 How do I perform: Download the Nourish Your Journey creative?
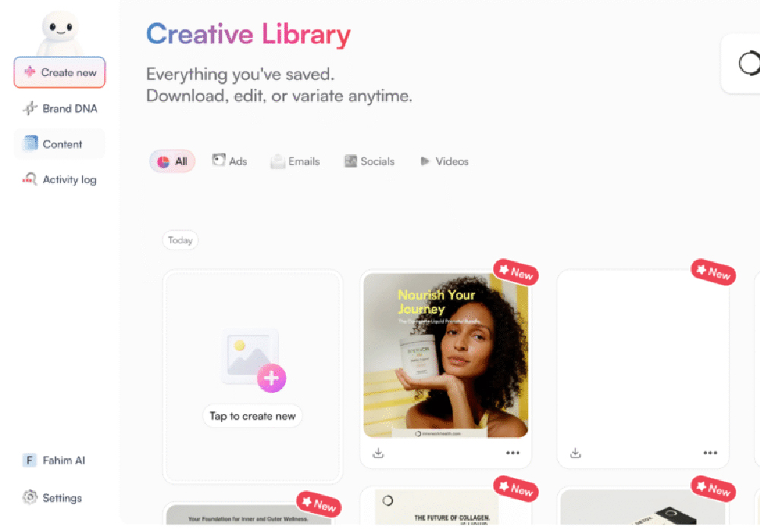[x=378, y=453]
